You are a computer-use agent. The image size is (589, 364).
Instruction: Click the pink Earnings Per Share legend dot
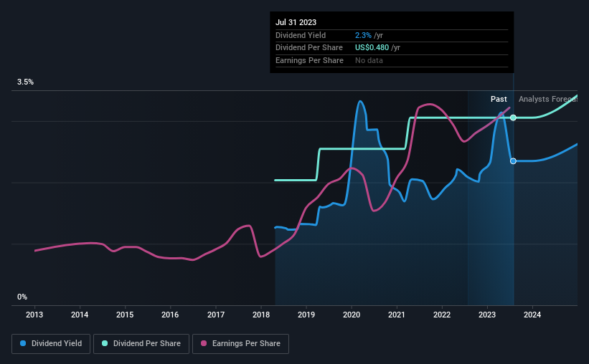[204, 343]
